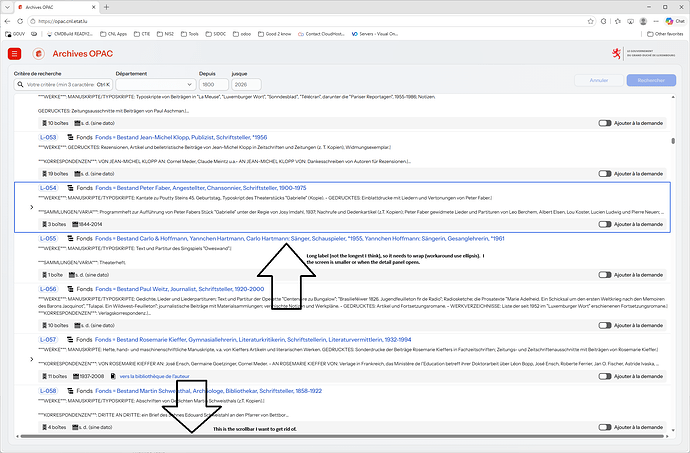Image resolution: width=690 pixels, height=453 pixels.
Task: Click the Rechercher button
Action: click(x=651, y=80)
